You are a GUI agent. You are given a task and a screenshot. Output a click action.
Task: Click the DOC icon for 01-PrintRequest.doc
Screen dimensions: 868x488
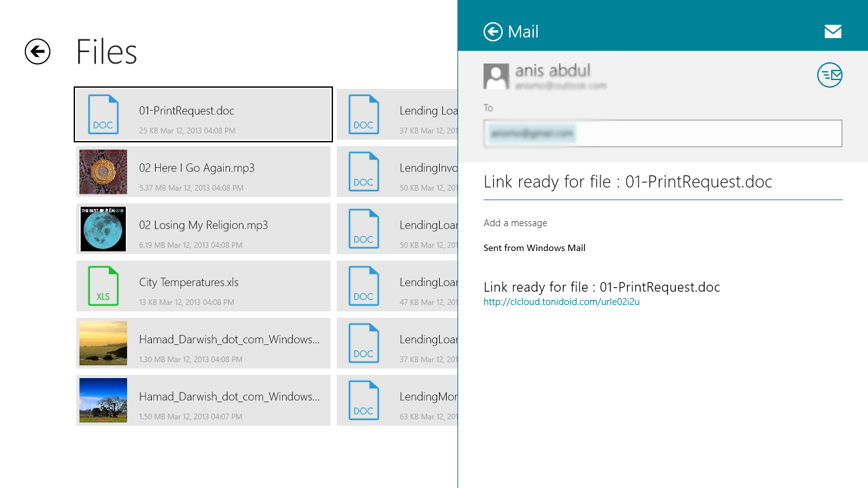coord(103,114)
